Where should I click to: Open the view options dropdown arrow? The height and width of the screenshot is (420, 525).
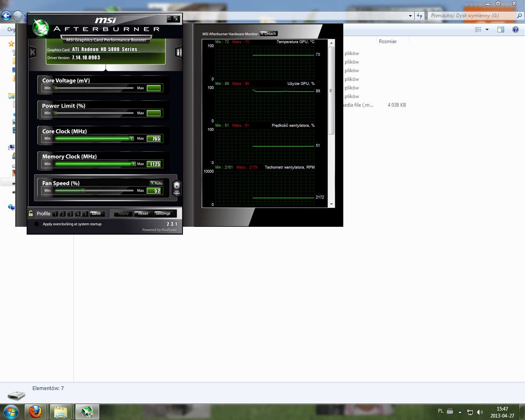click(x=487, y=30)
